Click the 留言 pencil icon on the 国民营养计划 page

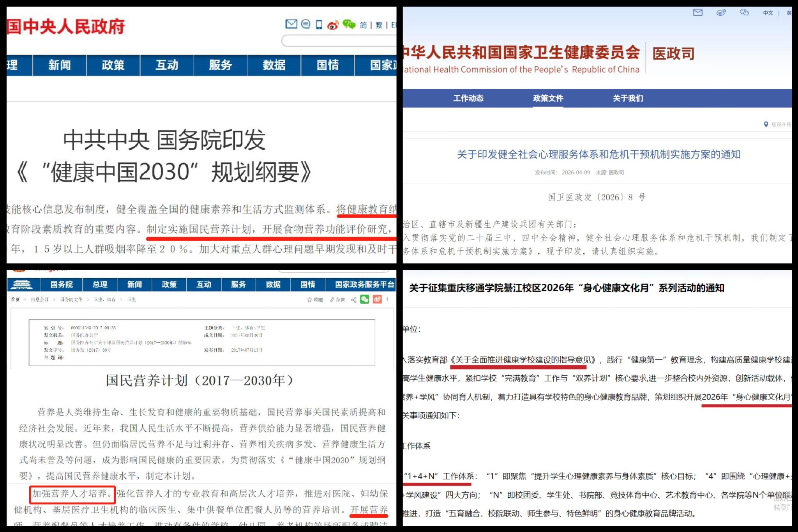[332, 300]
